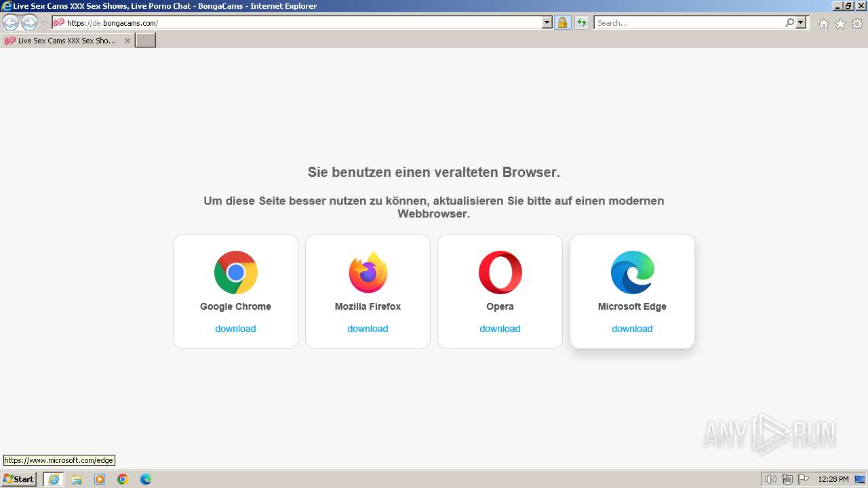Image resolution: width=868 pixels, height=488 pixels.
Task: Click the Mozilla Firefox card title
Action: click(x=368, y=306)
